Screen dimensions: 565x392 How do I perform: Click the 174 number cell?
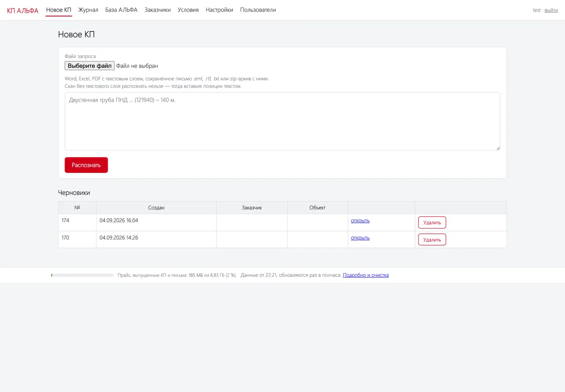click(x=77, y=222)
